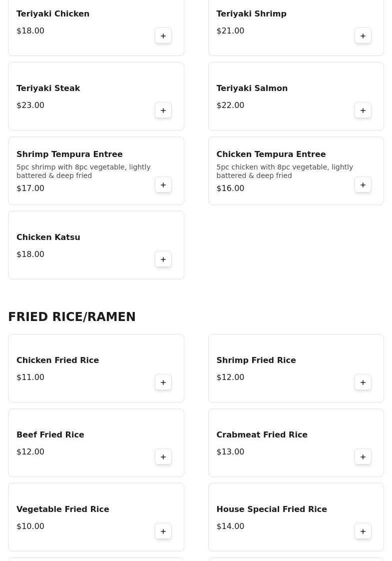Select the Chicken Tempura Entree description text
Image resolution: width=392 pixels, height=561 pixels.
[x=285, y=171]
